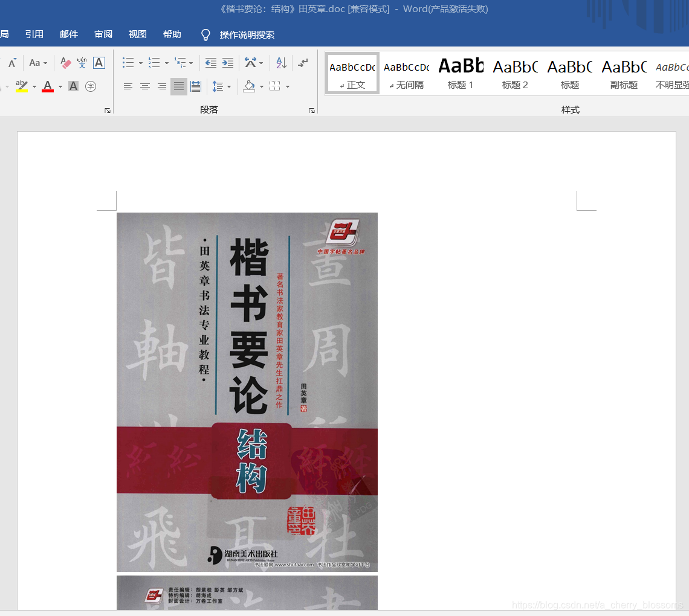Screen dimensions: 689x616
Task: Align text to the left
Action: (x=128, y=86)
